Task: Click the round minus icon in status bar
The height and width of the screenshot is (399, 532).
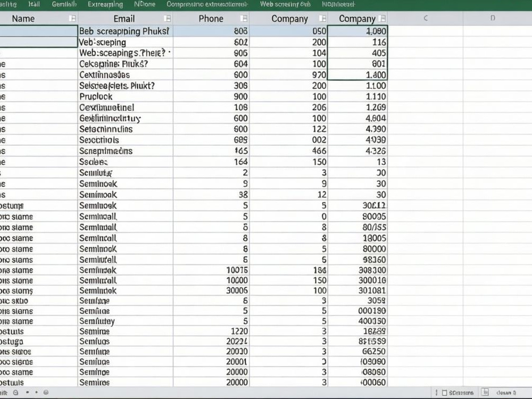Action: (x=15, y=393)
